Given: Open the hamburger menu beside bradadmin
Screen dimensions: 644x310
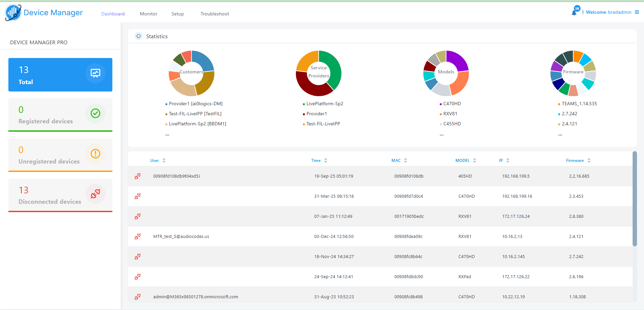Looking at the screenshot, I should coord(637,12).
